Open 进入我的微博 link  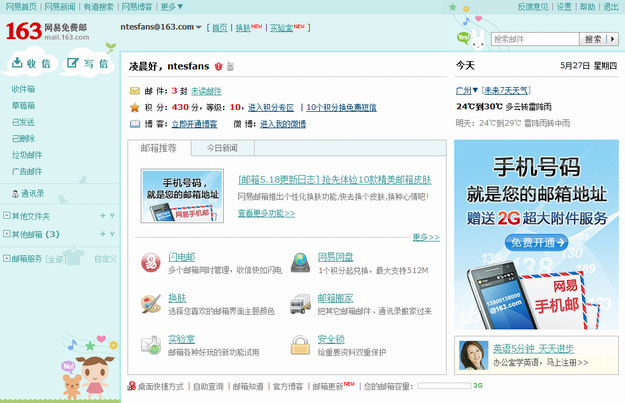pos(283,124)
